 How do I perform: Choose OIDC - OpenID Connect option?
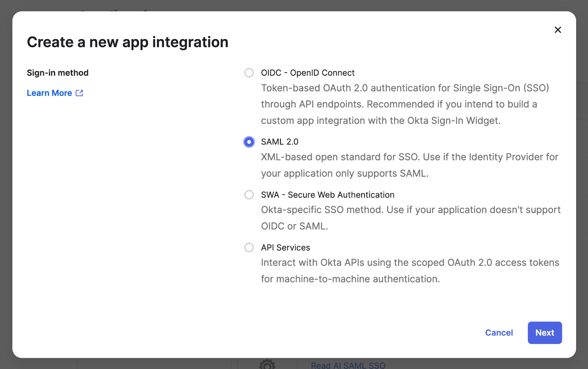249,73
